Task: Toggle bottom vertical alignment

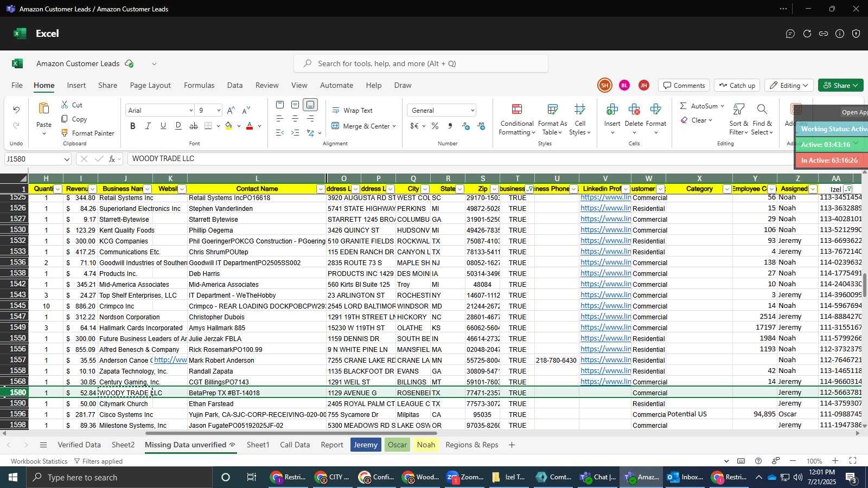Action: 310,105
